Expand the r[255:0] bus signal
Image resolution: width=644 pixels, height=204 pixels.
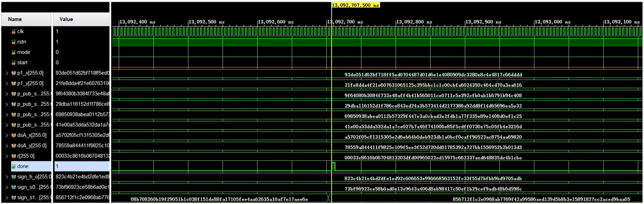tap(7, 156)
